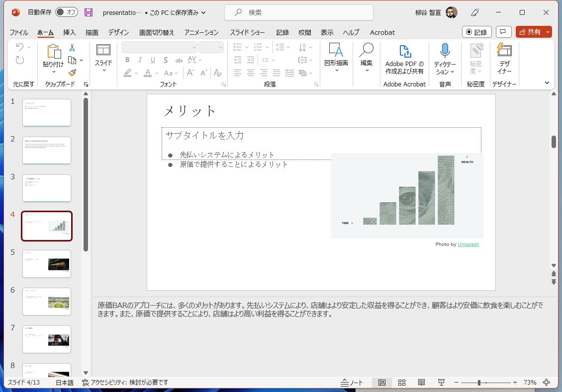Image resolution: width=562 pixels, height=392 pixels.
Task: Open the アニメーション ribbon tab
Action: [x=201, y=32]
